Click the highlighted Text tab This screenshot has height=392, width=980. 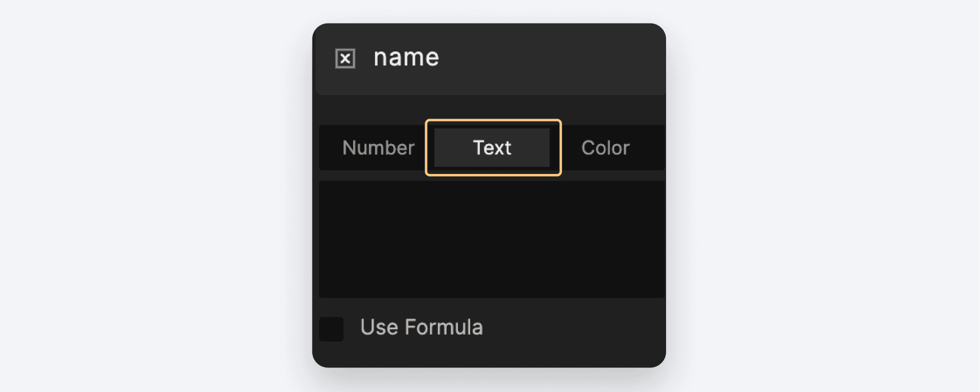(491, 147)
